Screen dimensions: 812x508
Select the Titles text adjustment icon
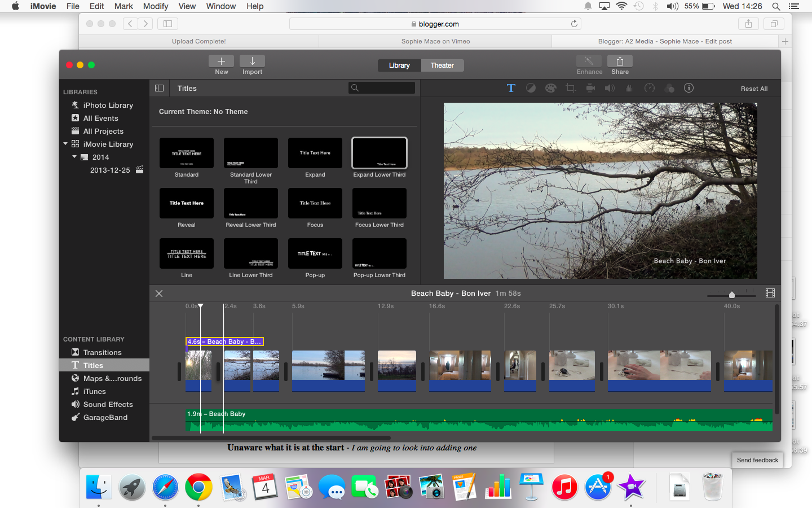point(511,88)
